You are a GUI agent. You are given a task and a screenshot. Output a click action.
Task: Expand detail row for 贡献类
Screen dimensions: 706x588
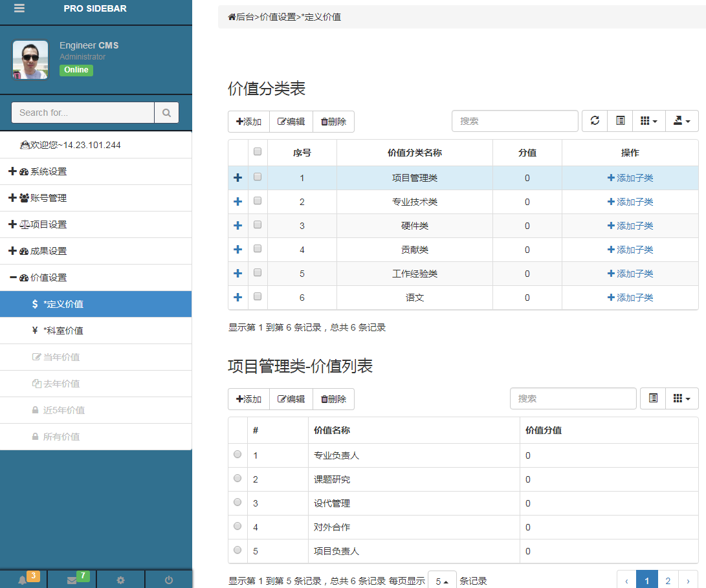click(x=238, y=250)
